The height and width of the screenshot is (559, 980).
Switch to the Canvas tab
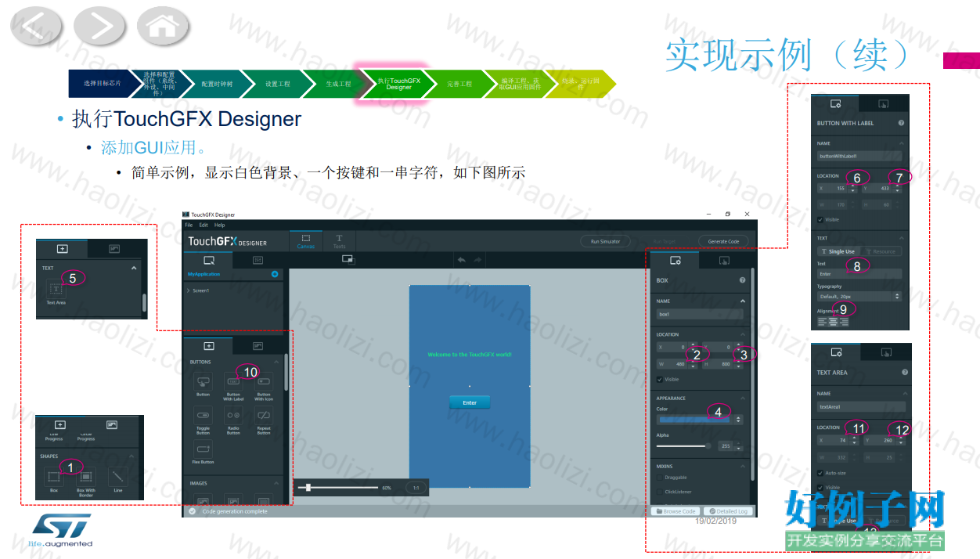pos(306,241)
